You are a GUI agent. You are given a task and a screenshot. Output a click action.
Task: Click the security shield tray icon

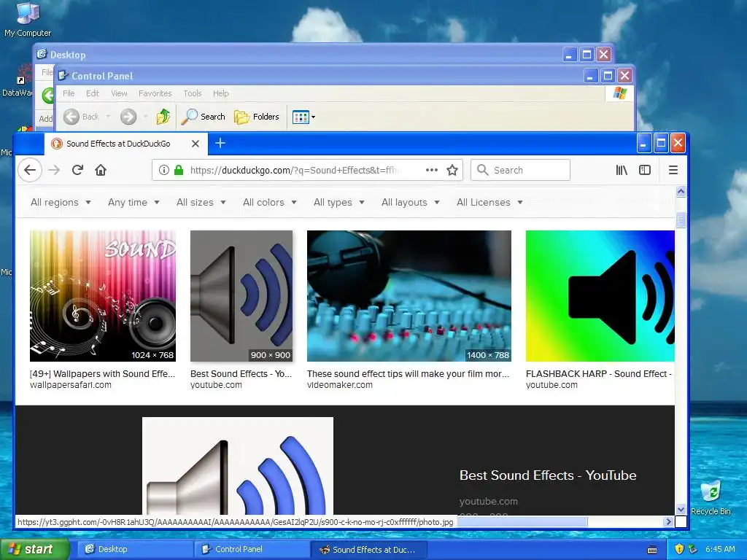tap(679, 550)
